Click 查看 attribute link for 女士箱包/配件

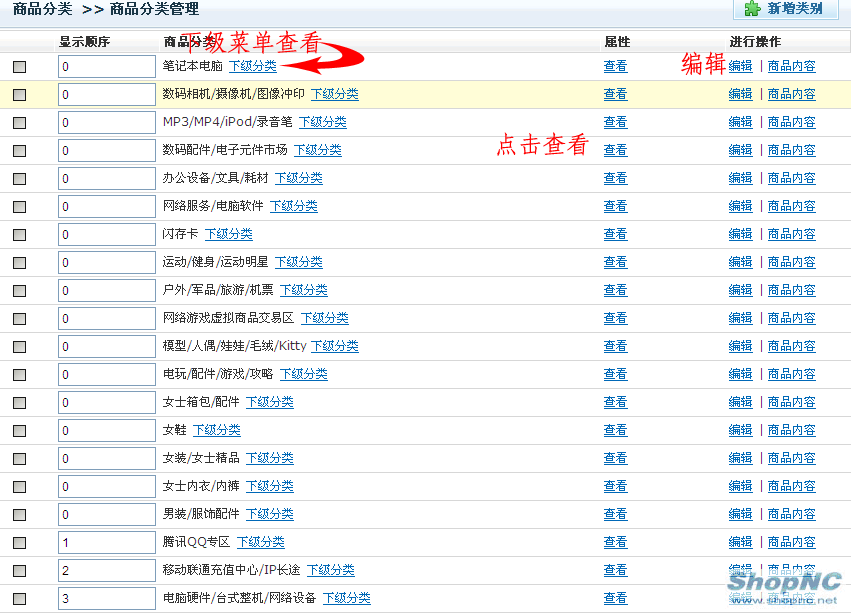click(x=615, y=402)
